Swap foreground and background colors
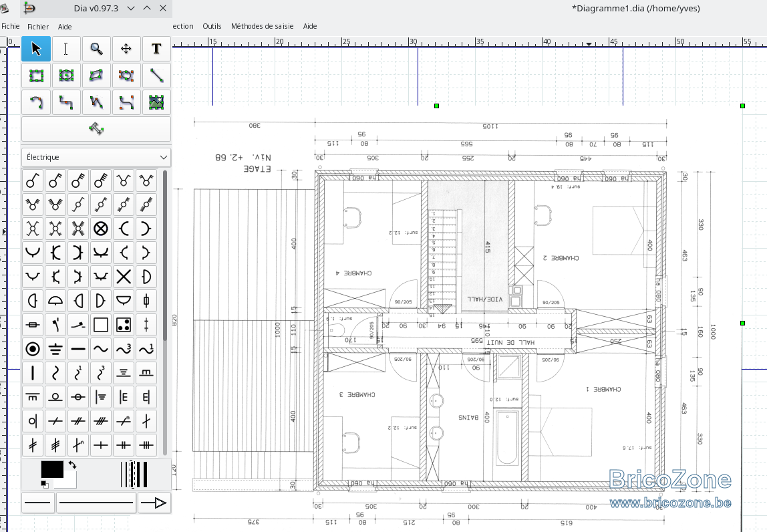 [72, 465]
